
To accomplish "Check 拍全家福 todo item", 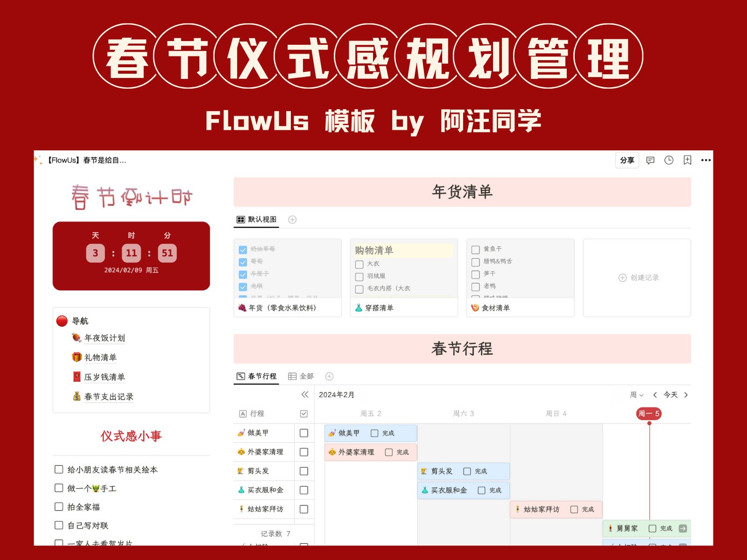I will point(59,507).
